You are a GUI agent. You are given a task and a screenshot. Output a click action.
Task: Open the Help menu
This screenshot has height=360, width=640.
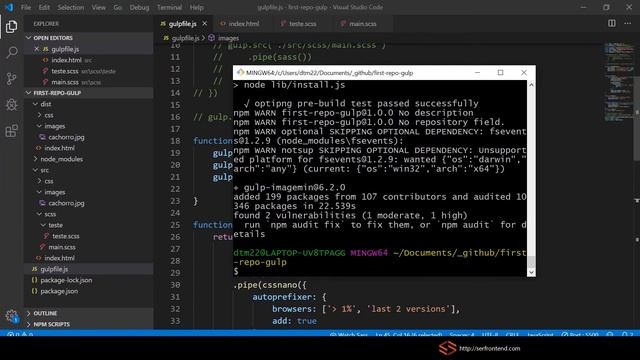pyautogui.click(x=196, y=7)
